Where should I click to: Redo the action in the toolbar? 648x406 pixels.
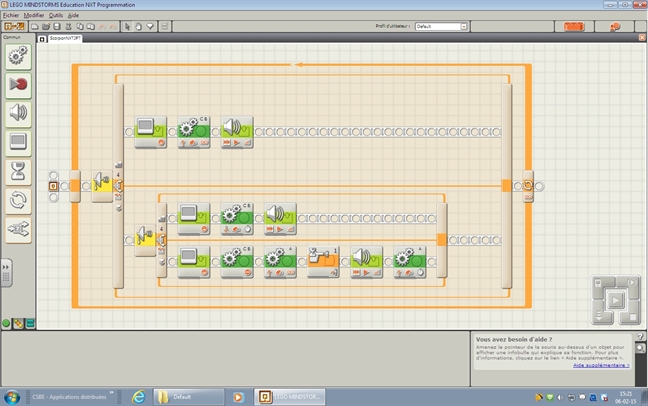pyautogui.click(x=113, y=26)
